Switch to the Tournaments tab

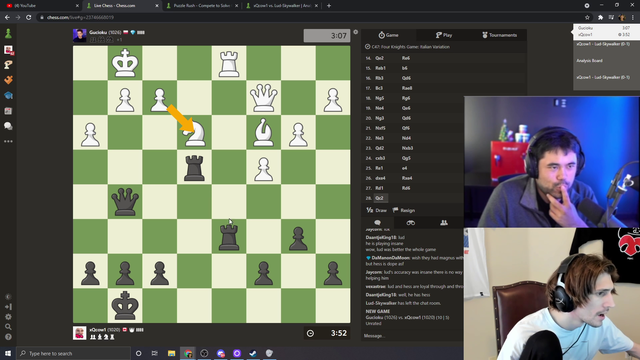pyautogui.click(x=499, y=35)
